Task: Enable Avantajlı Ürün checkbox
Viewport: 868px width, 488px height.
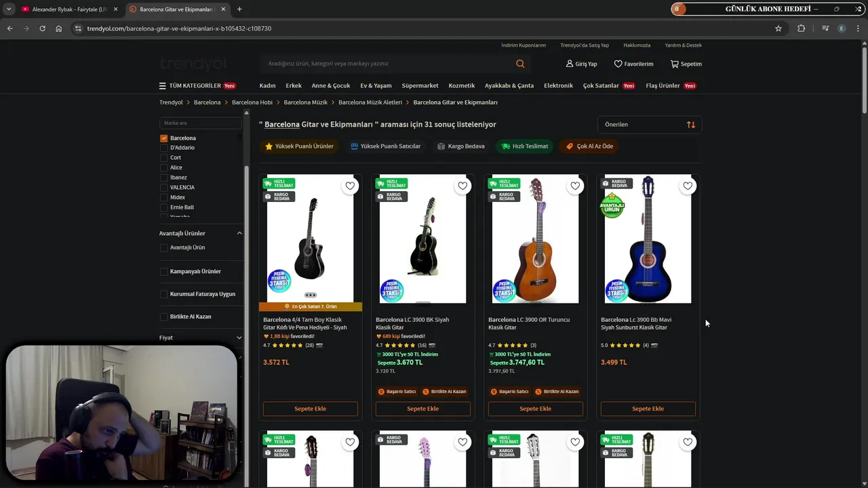Action: tap(163, 248)
